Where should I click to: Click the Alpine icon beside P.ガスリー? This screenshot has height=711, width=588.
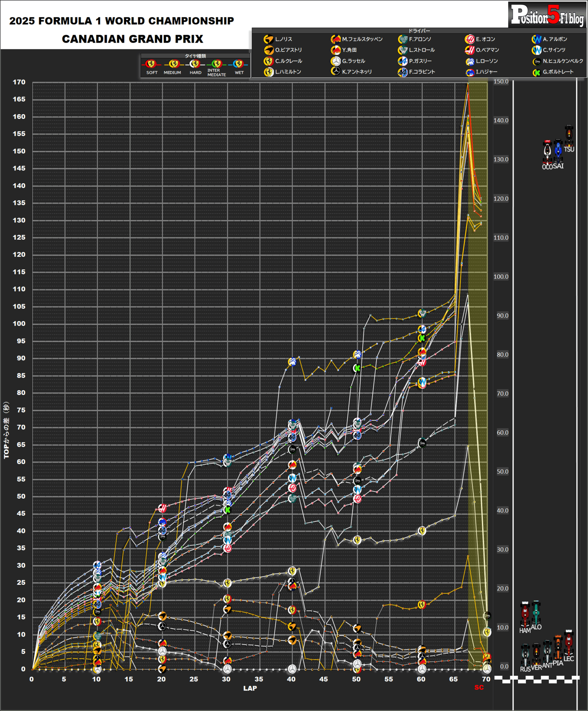[x=403, y=61]
